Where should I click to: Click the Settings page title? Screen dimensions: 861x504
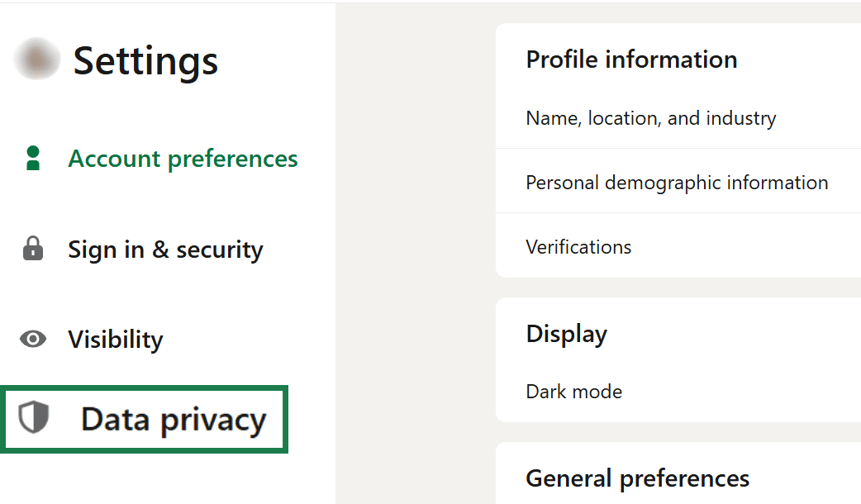tap(145, 60)
